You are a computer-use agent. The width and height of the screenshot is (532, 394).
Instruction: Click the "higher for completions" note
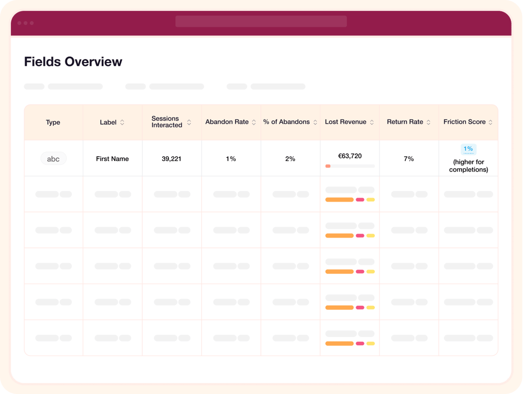pyautogui.click(x=468, y=166)
